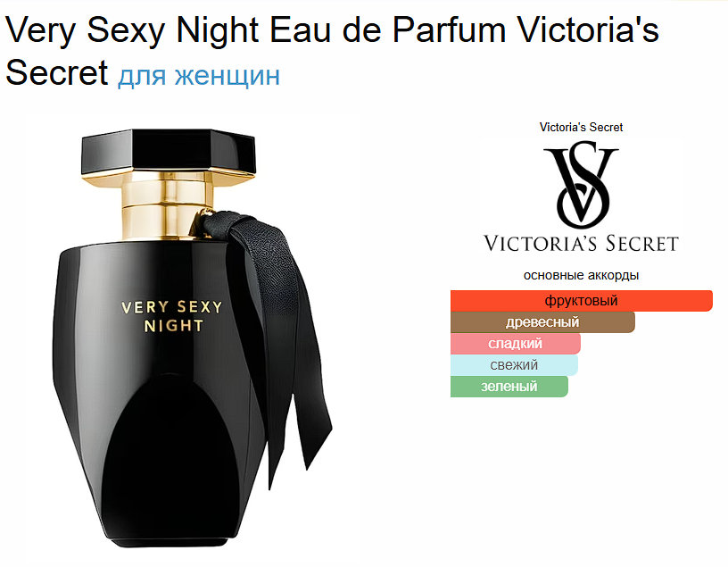Screen dimensions: 728x567
Task: Click the Victoria's Secret VS monogram logo
Action: (582, 187)
